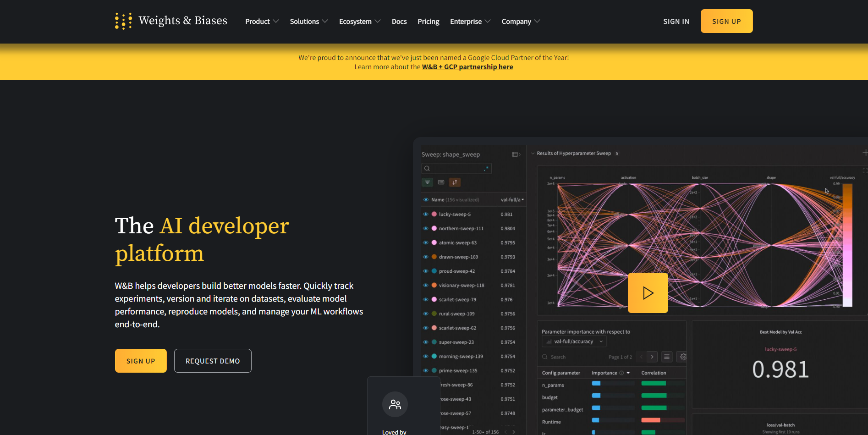Click the color dot of proud-sweep-42

(434, 271)
